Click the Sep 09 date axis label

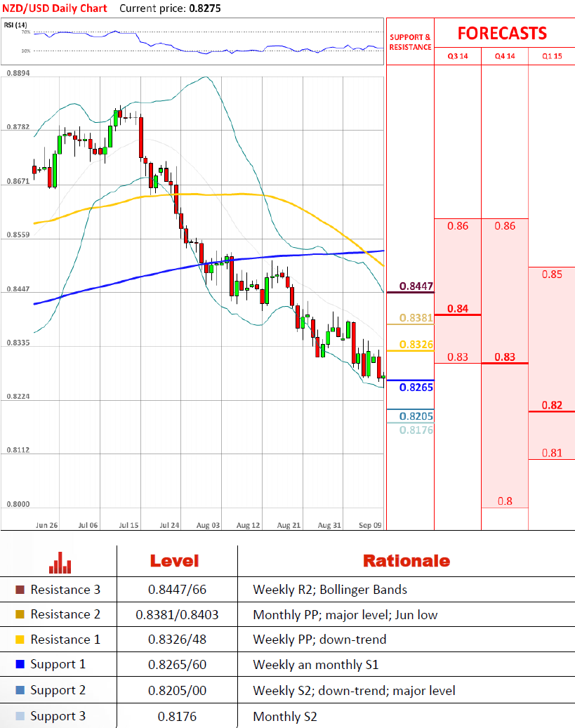(x=370, y=525)
